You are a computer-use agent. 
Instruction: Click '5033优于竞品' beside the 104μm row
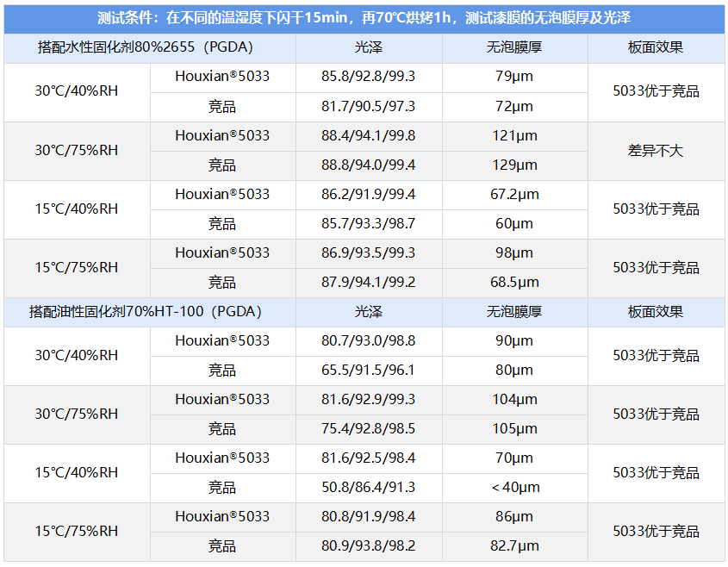pos(656,414)
